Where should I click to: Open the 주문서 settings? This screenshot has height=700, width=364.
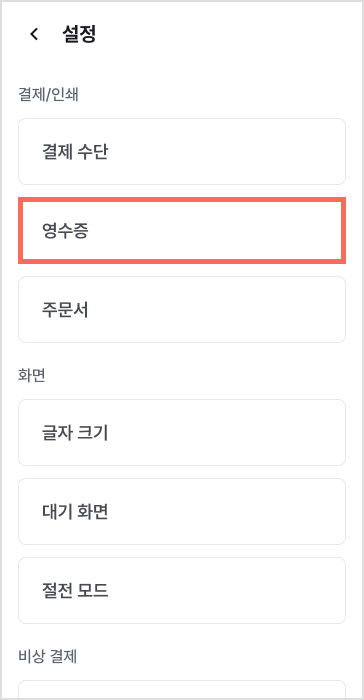(182, 309)
